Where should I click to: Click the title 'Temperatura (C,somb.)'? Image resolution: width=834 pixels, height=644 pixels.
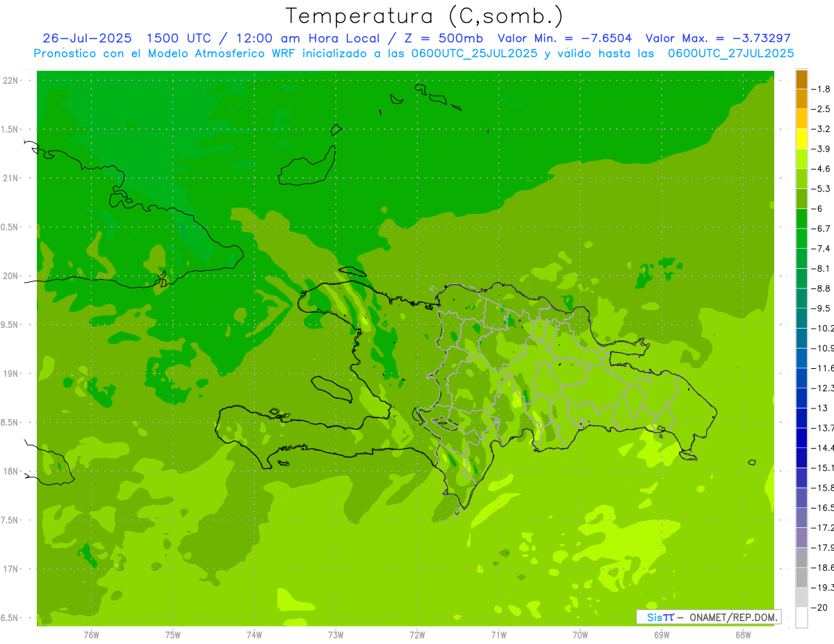pos(424,16)
